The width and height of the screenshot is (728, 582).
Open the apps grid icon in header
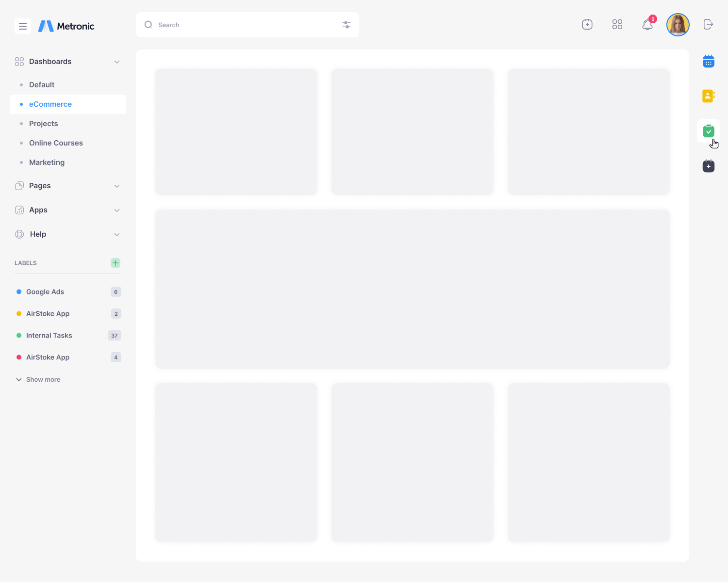[x=617, y=25]
